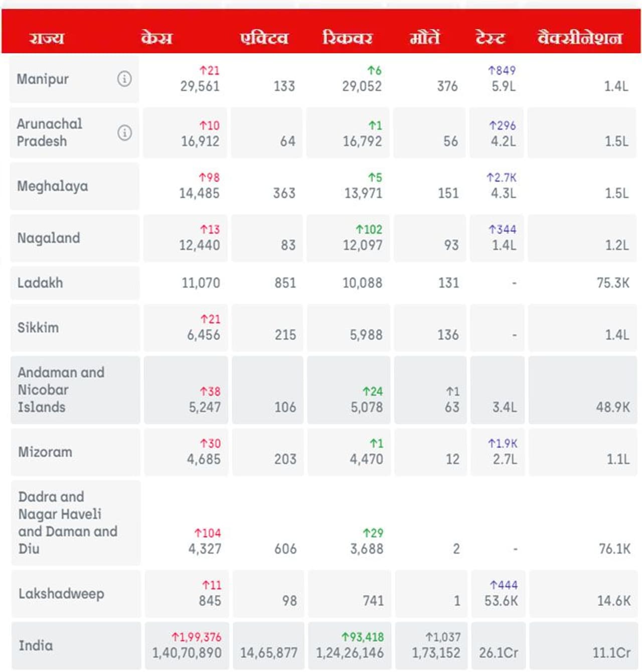Click Dadra and Nagar Haveli entry

pyautogui.click(x=68, y=522)
